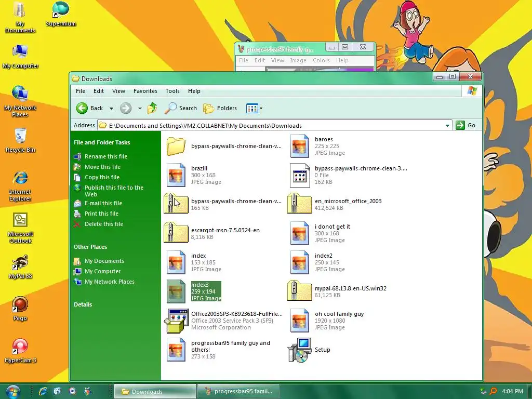Go up one folder level

pos(152,108)
